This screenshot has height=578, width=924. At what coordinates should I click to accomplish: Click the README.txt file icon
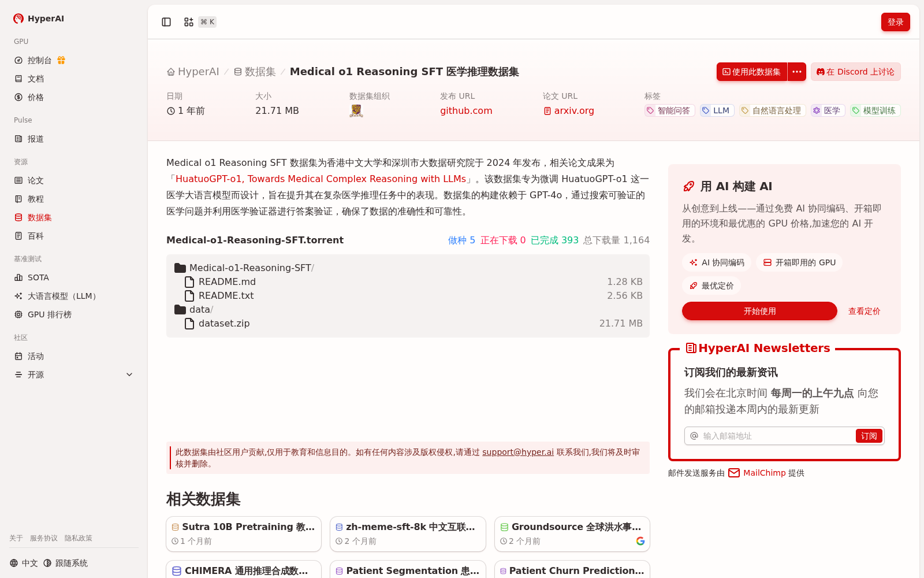pos(189,296)
